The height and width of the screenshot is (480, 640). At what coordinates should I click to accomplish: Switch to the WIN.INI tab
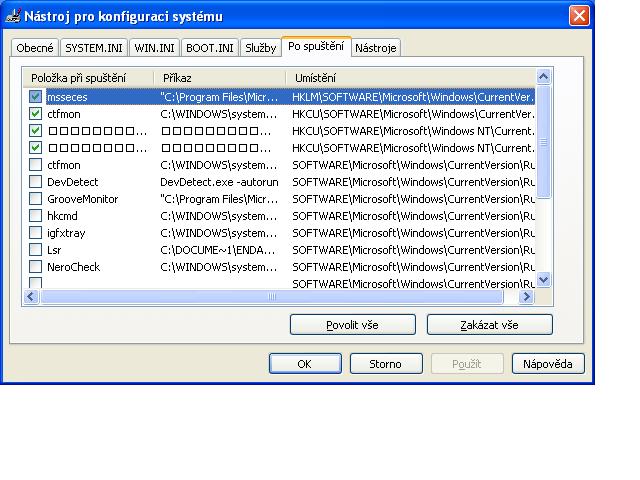(154, 48)
